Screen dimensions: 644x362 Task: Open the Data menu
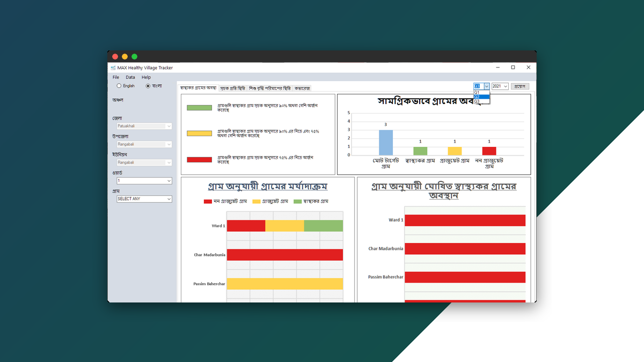pyautogui.click(x=130, y=77)
